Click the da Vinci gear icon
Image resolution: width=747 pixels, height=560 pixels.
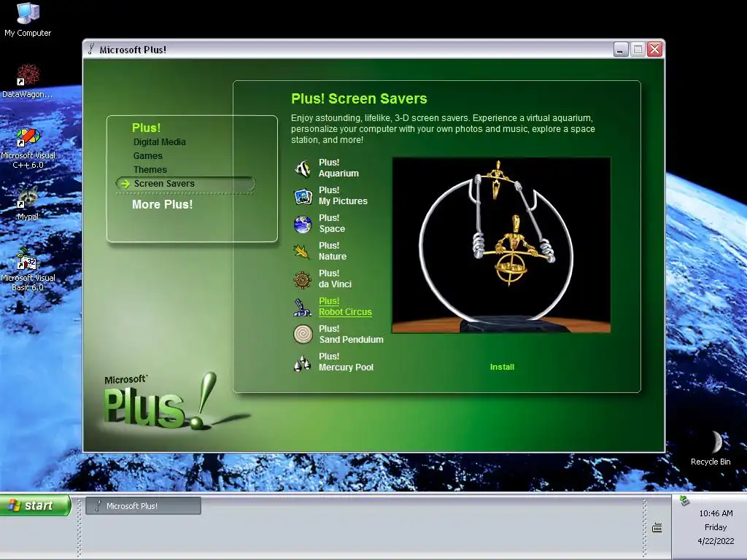[303, 279]
